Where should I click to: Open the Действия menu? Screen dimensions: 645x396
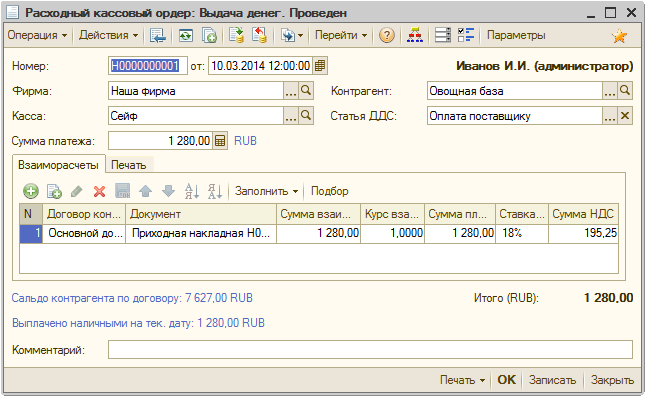coord(109,35)
